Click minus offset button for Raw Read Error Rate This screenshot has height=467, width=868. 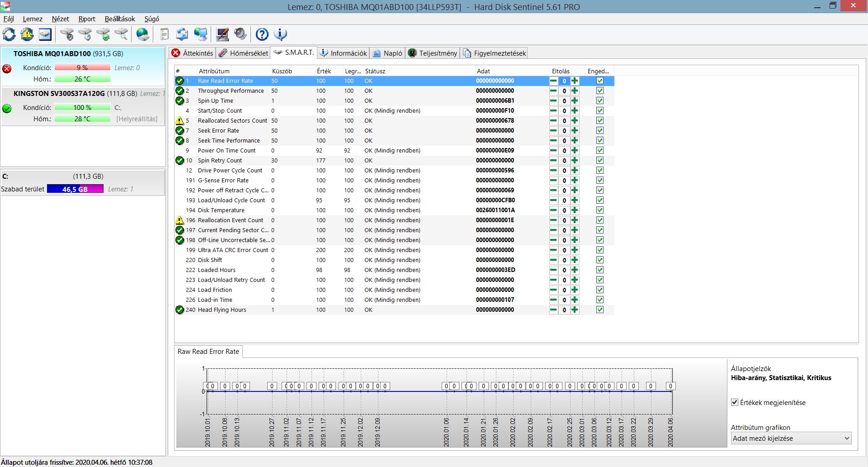pos(553,81)
